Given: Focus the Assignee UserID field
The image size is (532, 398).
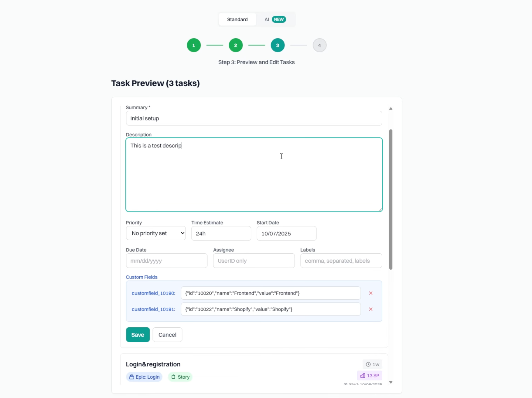Looking at the screenshot, I should pyautogui.click(x=254, y=261).
